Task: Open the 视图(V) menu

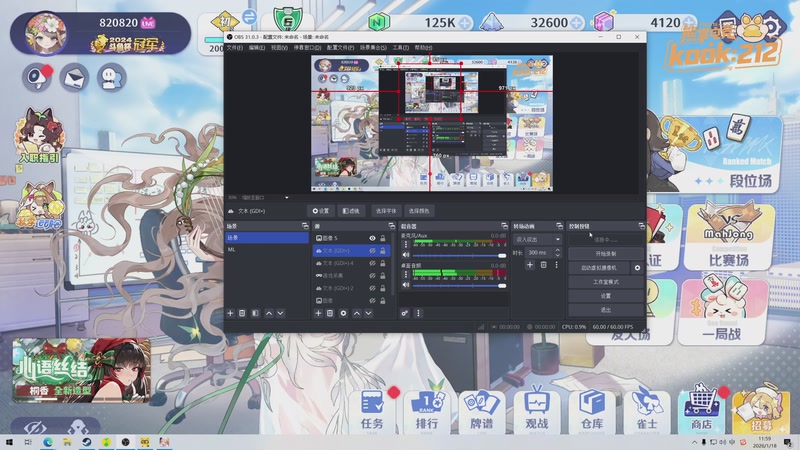Action: pyautogui.click(x=279, y=47)
